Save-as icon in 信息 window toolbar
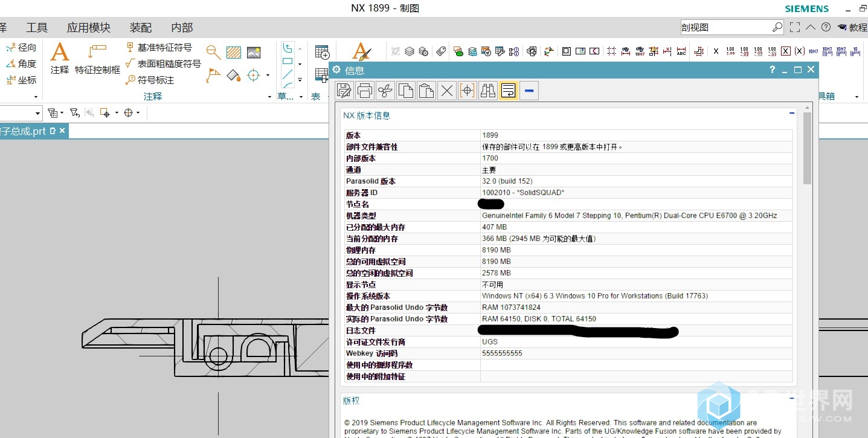The height and width of the screenshot is (438, 868). 344,91
